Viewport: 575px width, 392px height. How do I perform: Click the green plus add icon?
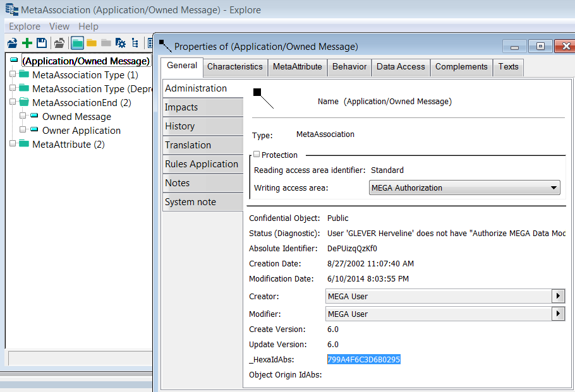(27, 43)
